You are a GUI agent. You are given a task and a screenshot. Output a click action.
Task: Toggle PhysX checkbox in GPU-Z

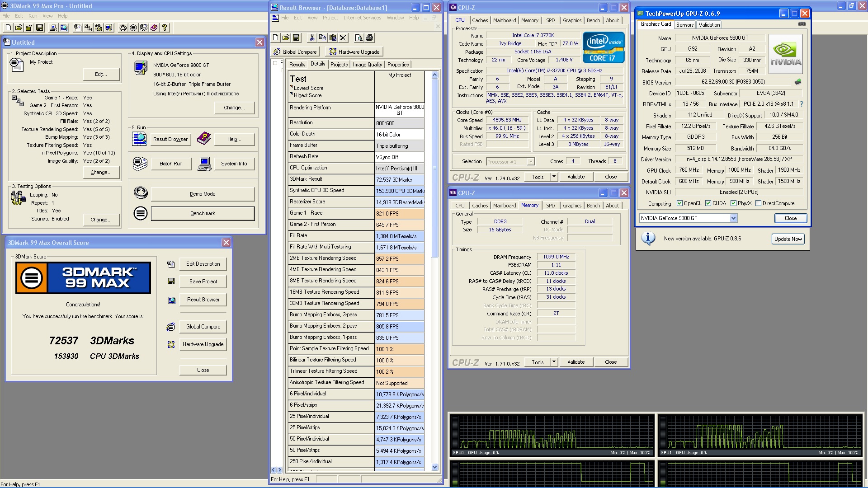(733, 203)
